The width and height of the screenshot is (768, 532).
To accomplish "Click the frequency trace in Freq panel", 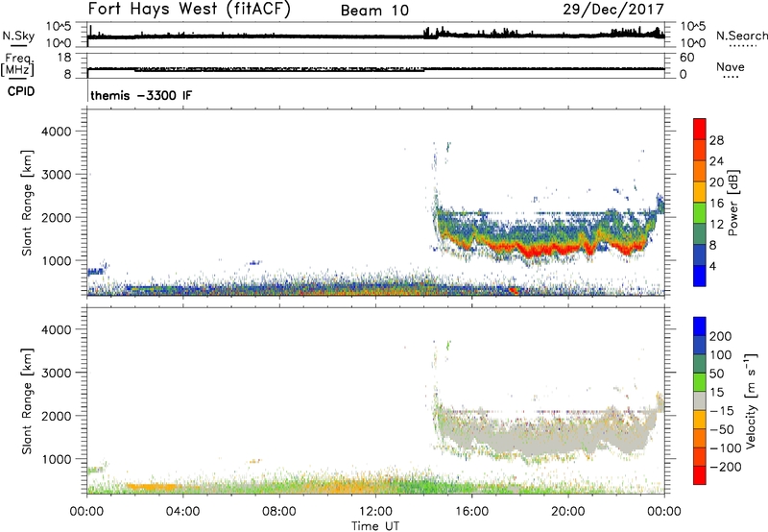I will coord(375,69).
